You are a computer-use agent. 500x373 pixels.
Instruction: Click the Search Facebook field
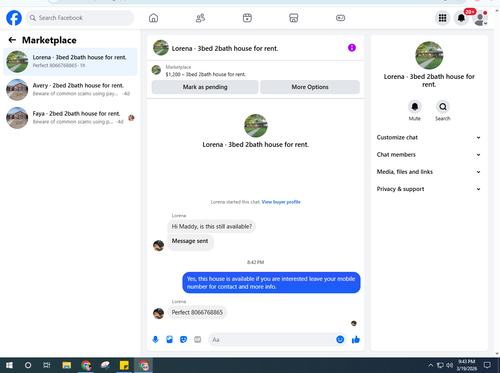point(80,18)
